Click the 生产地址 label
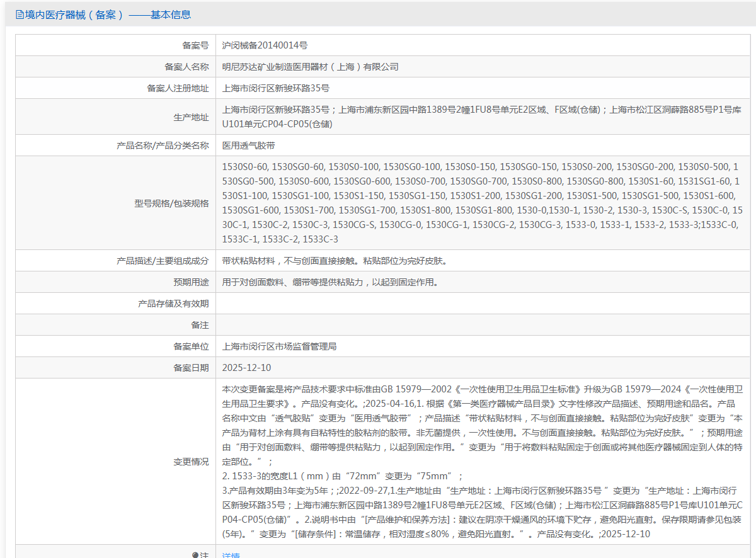 coord(191,117)
